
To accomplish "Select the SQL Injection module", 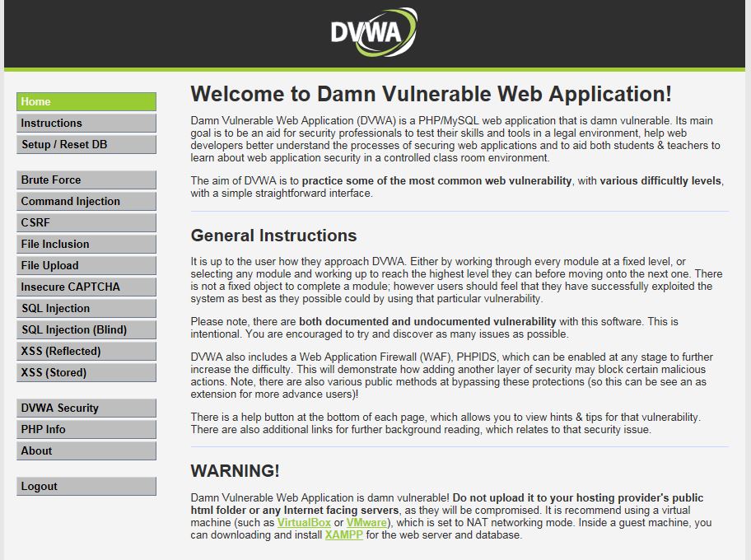I will tap(86, 308).
